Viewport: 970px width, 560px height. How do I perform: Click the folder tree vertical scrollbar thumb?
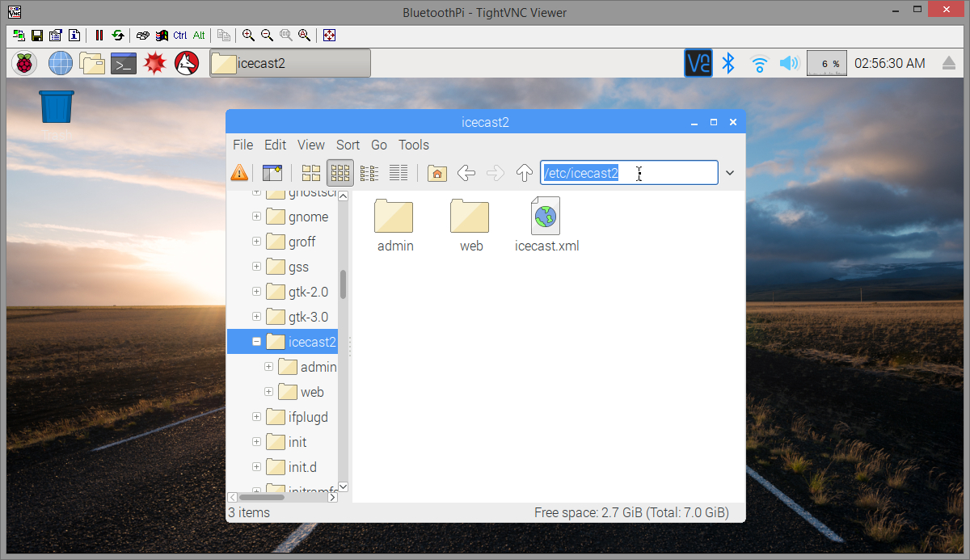point(343,284)
